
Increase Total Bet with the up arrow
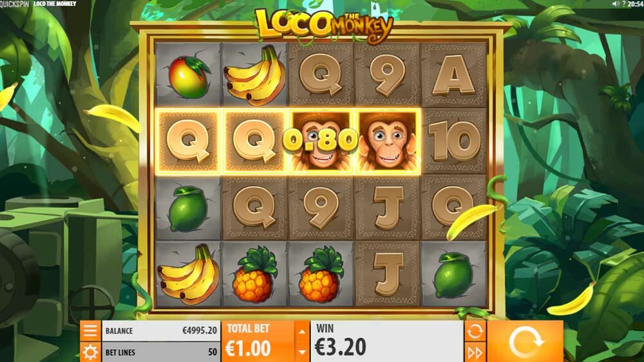(x=302, y=332)
